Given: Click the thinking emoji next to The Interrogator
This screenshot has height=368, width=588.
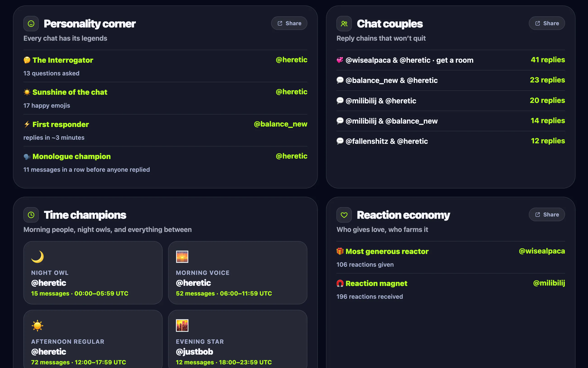Looking at the screenshot, I should 27,60.
